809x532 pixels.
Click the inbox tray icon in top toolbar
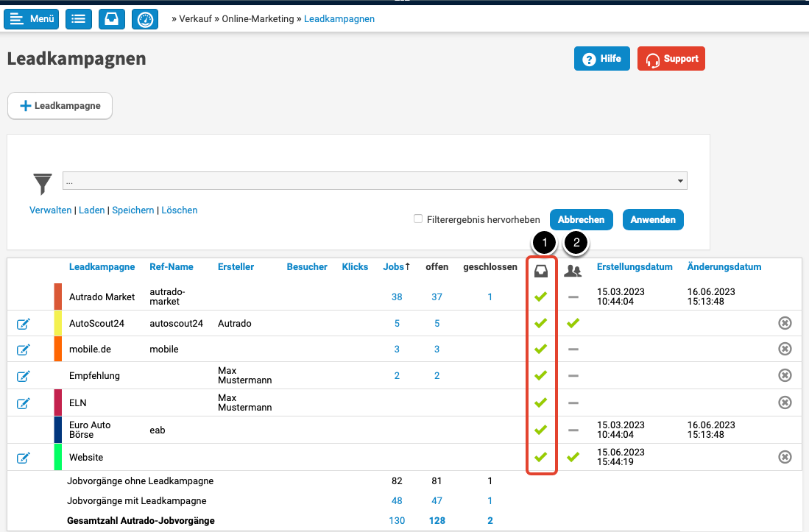pyautogui.click(x=112, y=19)
